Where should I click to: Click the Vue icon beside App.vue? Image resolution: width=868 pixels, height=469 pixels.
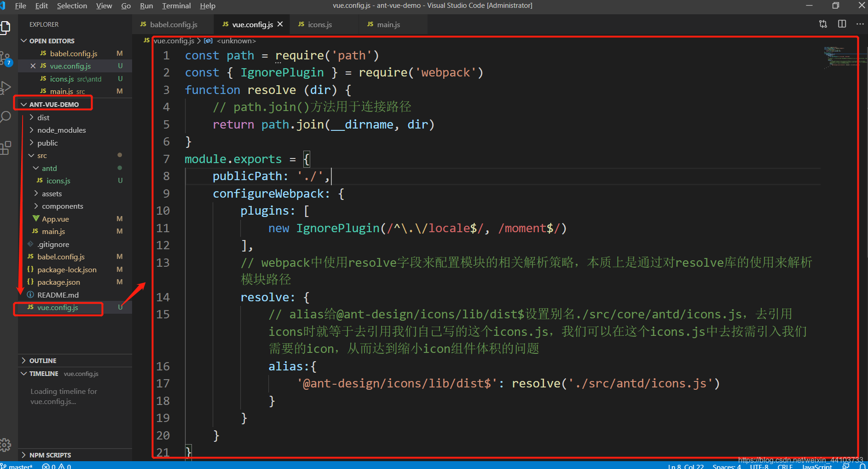click(36, 218)
